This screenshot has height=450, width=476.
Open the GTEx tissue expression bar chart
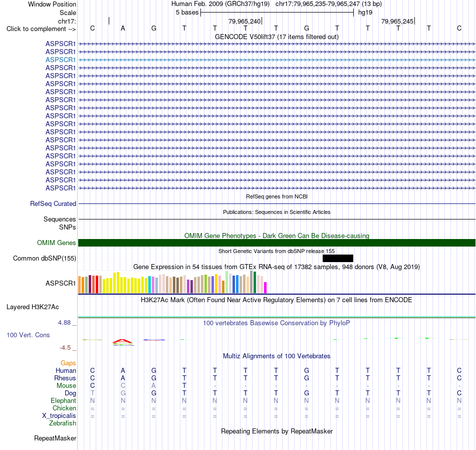pyautogui.click(x=172, y=282)
